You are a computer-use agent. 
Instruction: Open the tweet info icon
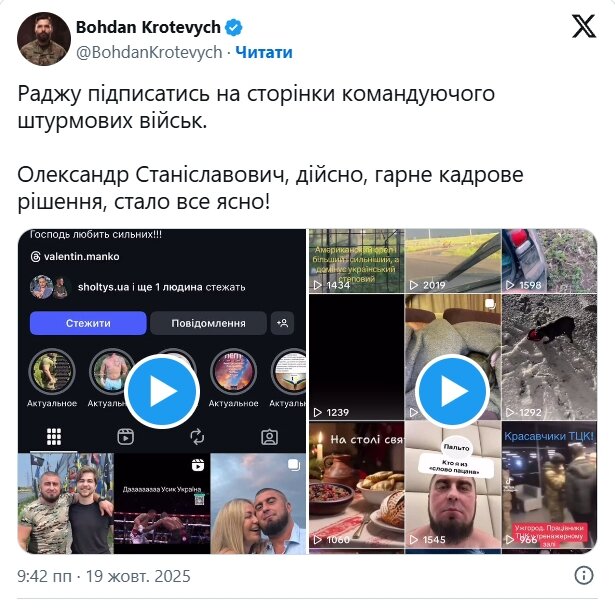tap(584, 576)
